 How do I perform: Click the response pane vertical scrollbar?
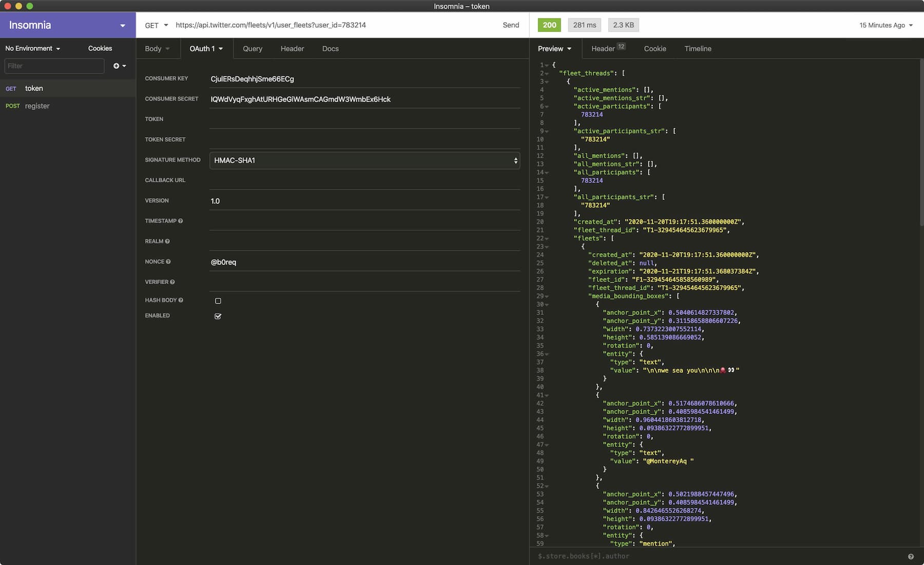click(921, 144)
